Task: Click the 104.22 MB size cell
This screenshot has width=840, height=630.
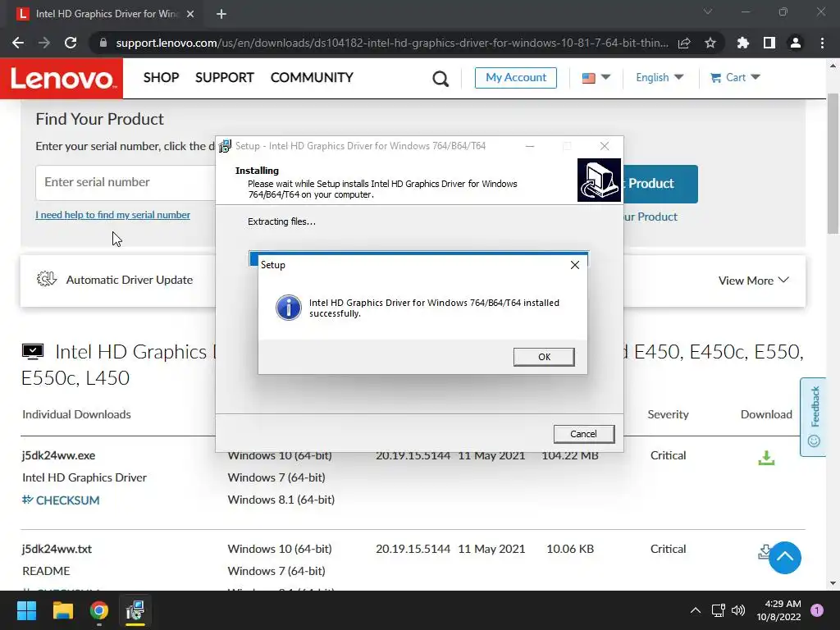Action: pyautogui.click(x=570, y=456)
